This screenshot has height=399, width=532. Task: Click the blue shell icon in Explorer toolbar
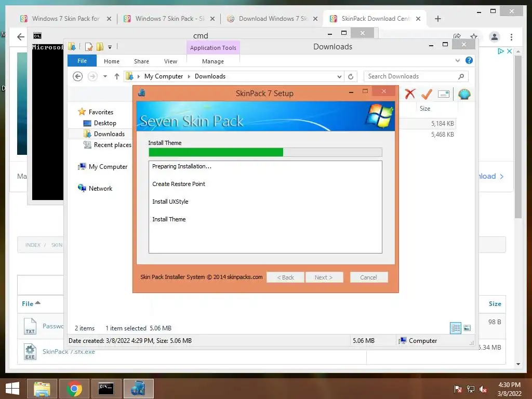click(464, 94)
